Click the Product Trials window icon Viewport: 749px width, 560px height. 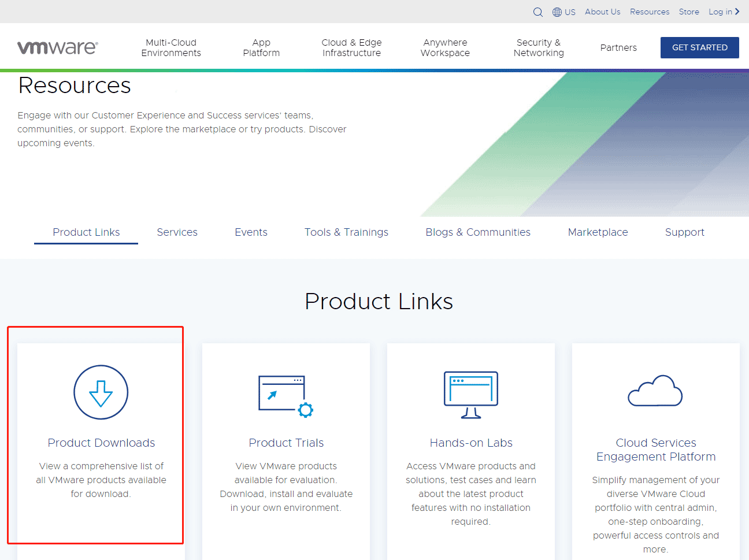(286, 396)
